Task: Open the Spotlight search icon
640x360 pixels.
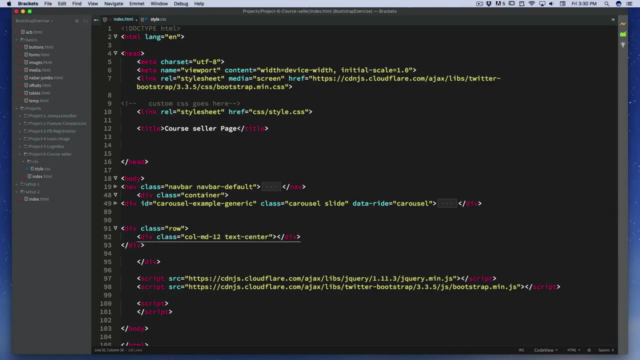Action: coord(607,4)
